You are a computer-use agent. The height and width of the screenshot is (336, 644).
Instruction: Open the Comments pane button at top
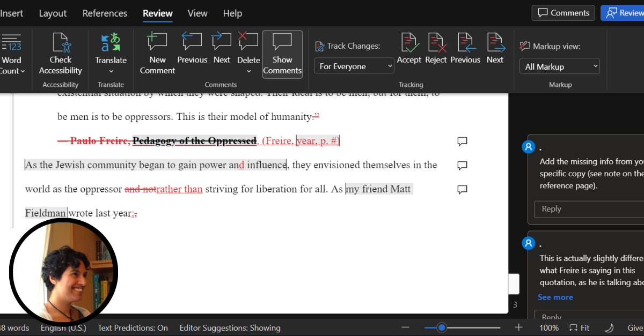[x=563, y=13]
